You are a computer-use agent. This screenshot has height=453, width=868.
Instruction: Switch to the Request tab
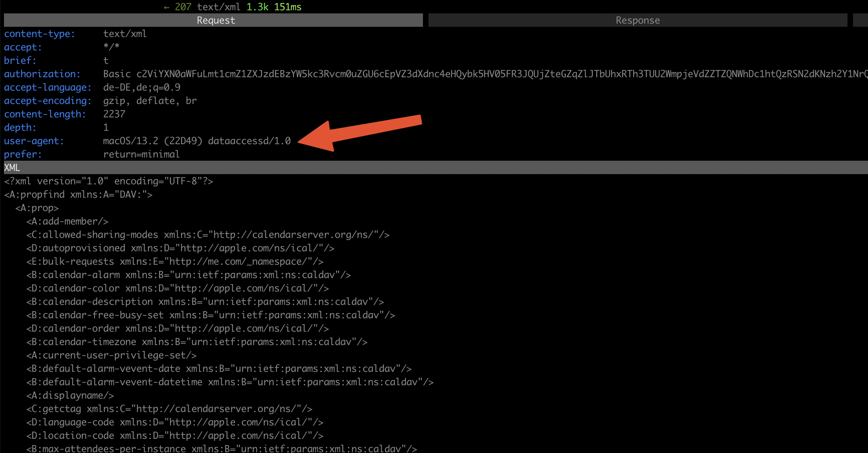pyautogui.click(x=216, y=20)
